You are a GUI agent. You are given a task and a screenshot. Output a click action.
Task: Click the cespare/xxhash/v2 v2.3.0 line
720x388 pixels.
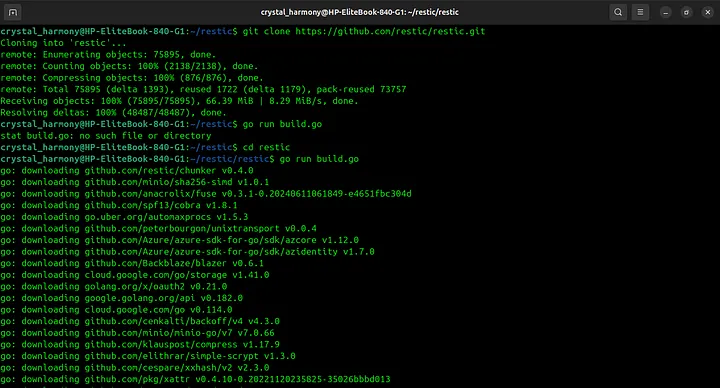tap(135, 367)
